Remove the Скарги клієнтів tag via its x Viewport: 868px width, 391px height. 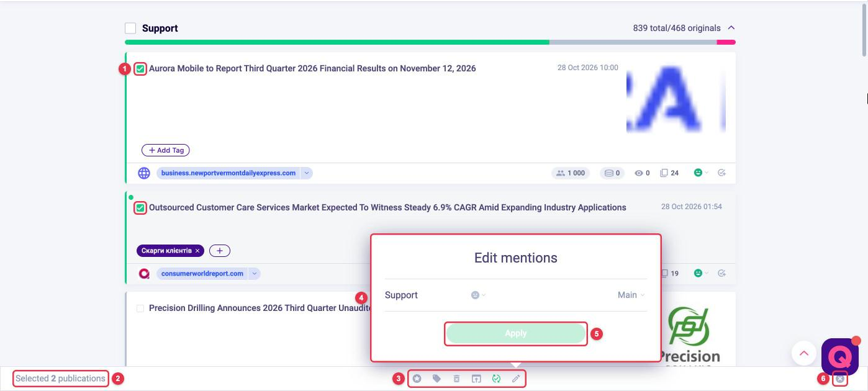coord(197,251)
